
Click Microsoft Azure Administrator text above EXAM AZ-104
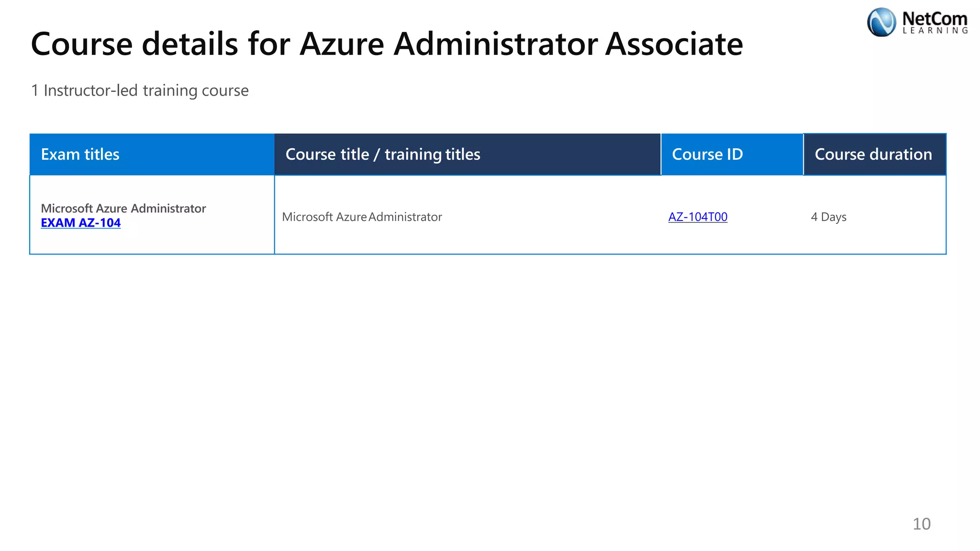123,209
